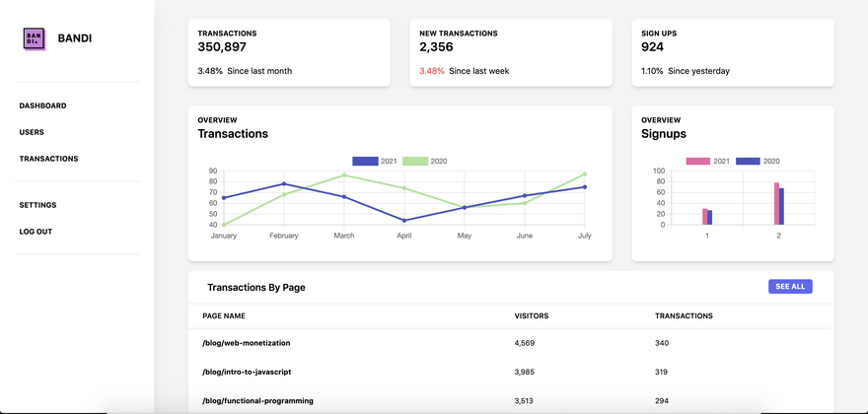Toggle 2020 series in Transactions chart legend

424,161
